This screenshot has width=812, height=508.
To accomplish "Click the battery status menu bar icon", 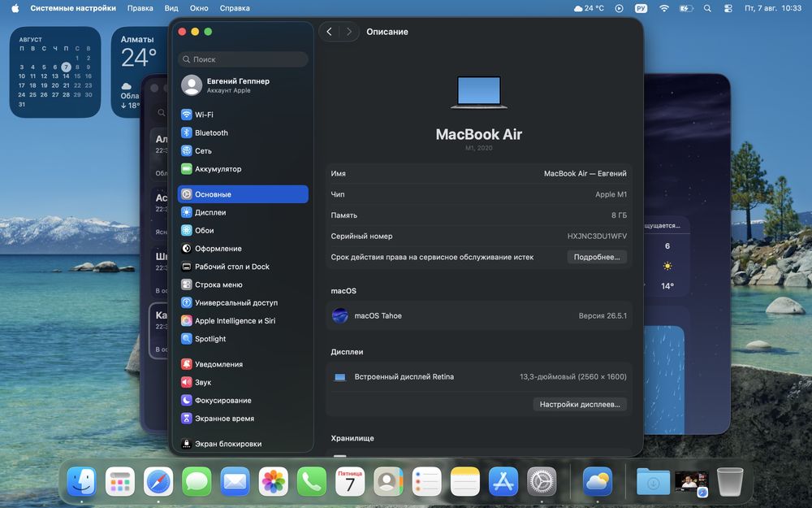I will coord(685,8).
